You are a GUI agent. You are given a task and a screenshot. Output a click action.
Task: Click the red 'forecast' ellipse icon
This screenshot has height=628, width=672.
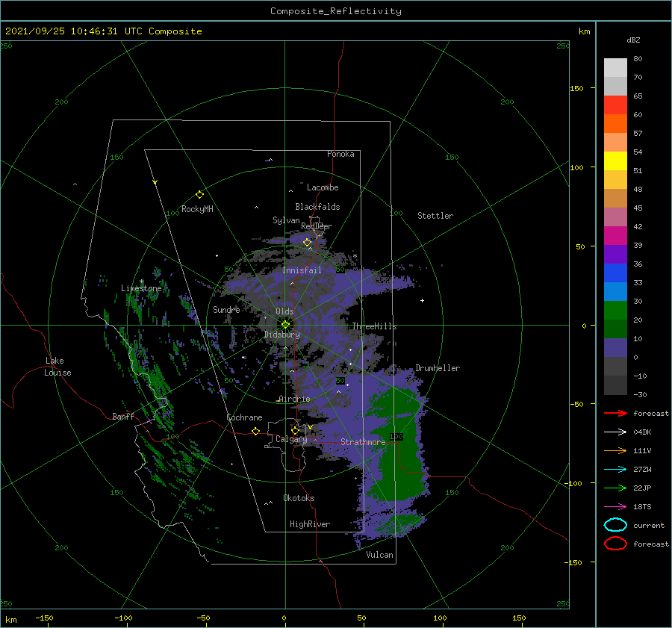(x=615, y=544)
